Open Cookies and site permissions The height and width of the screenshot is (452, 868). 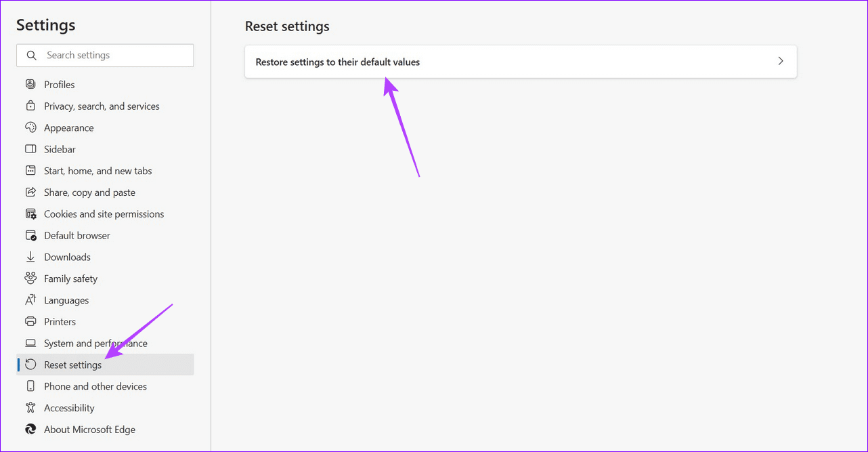click(104, 213)
